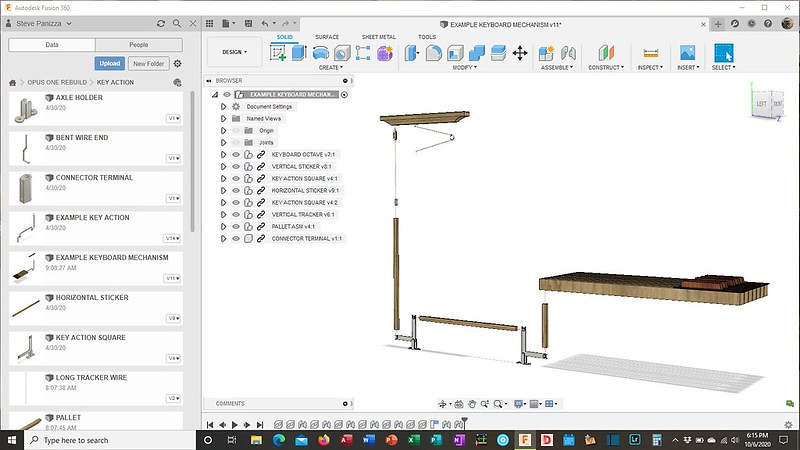Click the Insert image icon

[687, 53]
